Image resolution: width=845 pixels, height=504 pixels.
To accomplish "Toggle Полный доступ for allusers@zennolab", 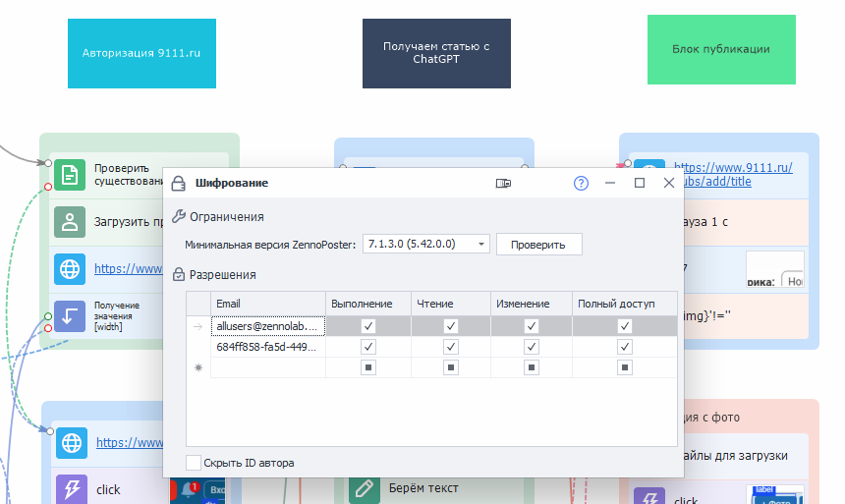I will pyautogui.click(x=625, y=326).
